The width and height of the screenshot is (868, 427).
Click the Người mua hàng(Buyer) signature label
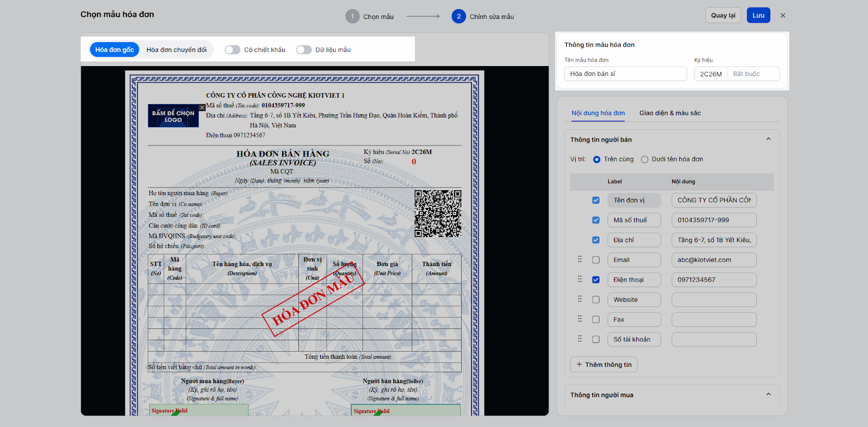click(212, 381)
